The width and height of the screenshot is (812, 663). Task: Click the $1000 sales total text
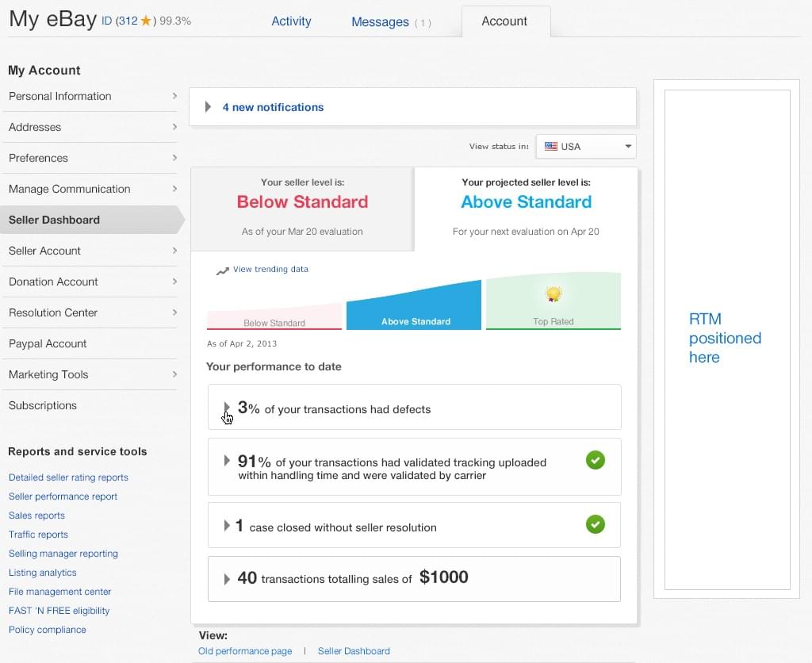click(444, 577)
